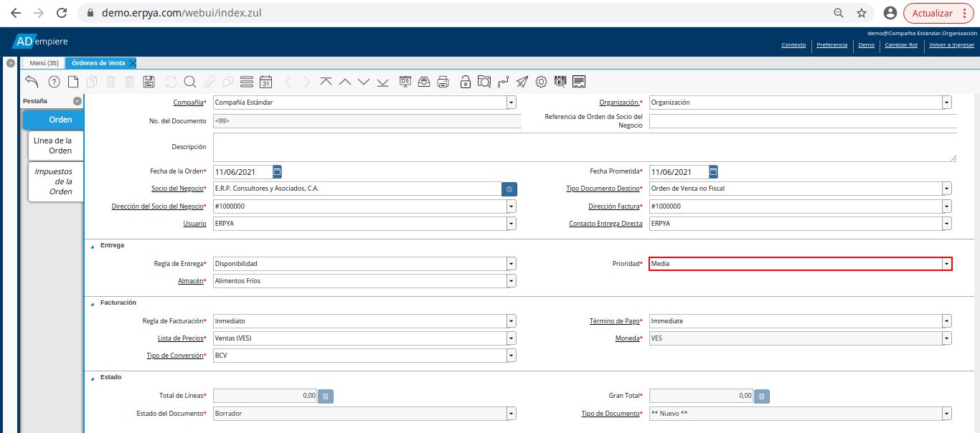Open the find record magnifier icon

coord(190,82)
